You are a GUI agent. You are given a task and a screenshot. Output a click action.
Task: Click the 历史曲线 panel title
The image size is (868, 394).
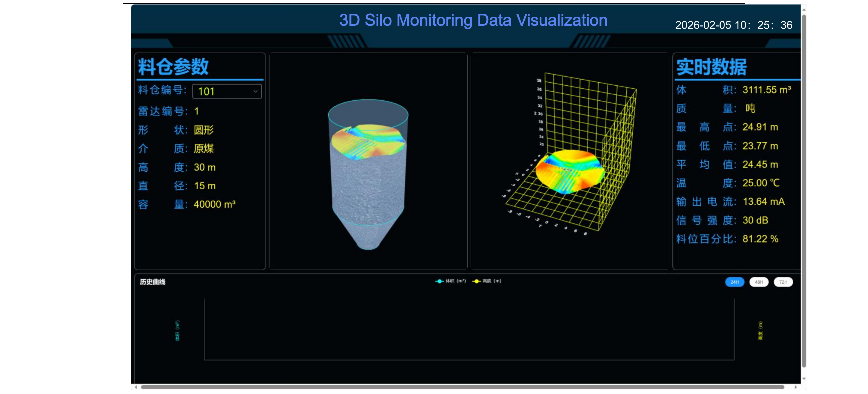coord(153,282)
